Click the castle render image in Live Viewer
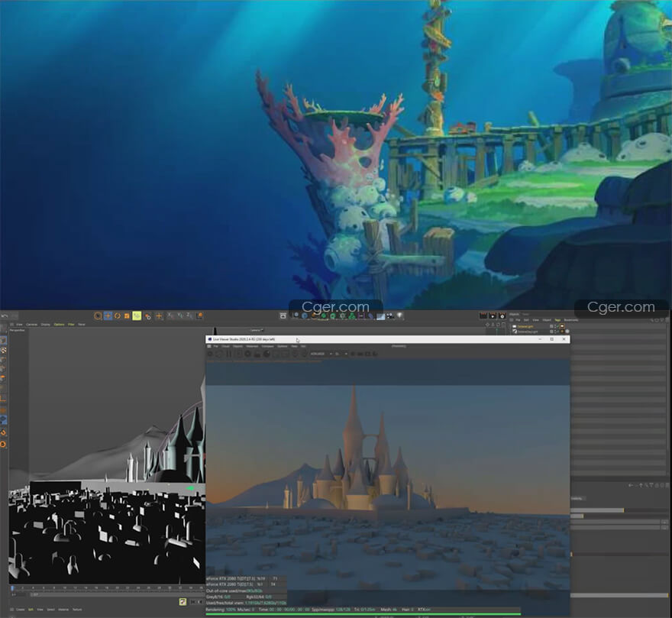Screen dimensions: 672x618 click(x=388, y=487)
